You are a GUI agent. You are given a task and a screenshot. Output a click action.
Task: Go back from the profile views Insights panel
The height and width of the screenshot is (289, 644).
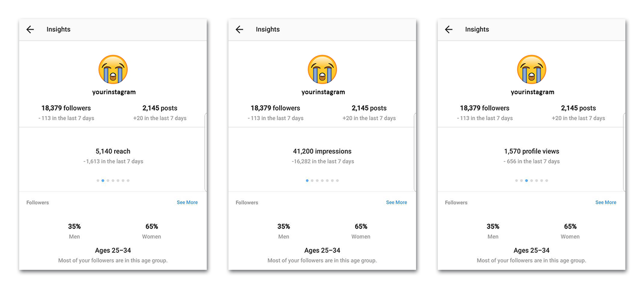coord(449,30)
